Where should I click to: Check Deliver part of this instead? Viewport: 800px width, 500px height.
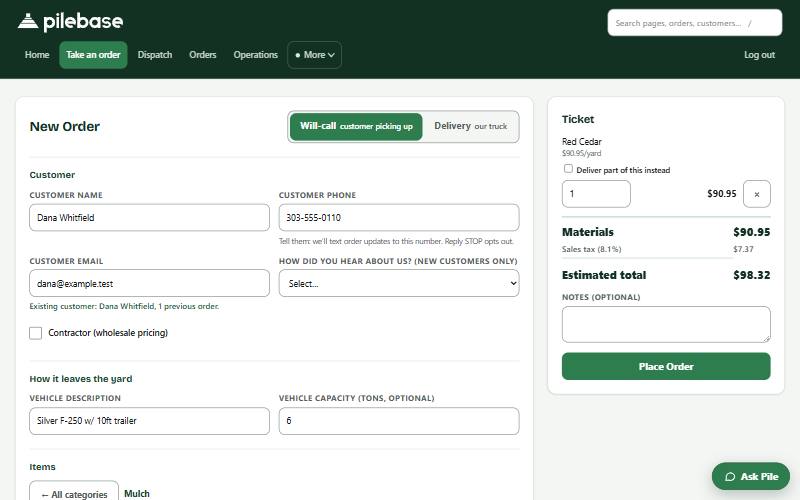(x=568, y=169)
